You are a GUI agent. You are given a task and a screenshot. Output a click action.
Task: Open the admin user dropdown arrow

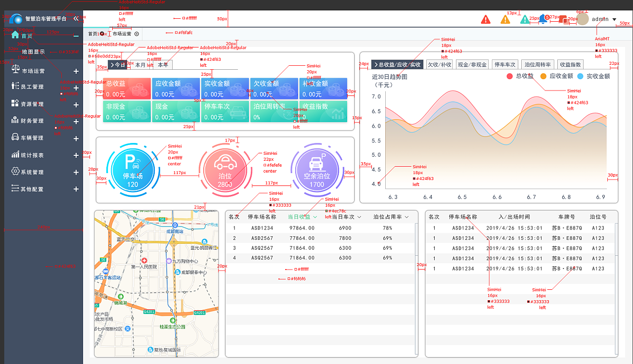point(614,20)
